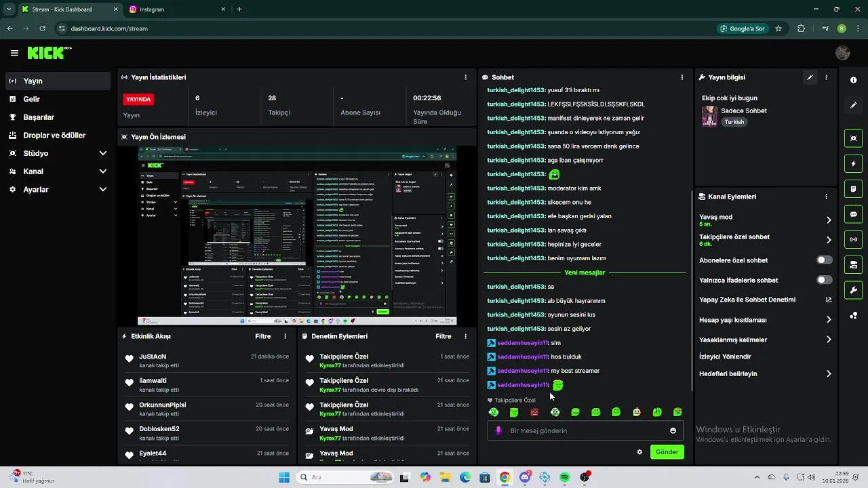The width and height of the screenshot is (868, 488).
Task: Click the purple microphone icon in chat input
Action: tap(499, 430)
